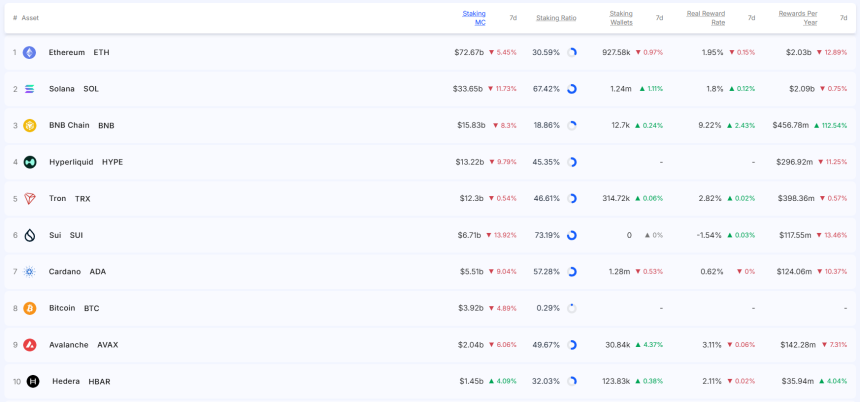Sort by Real Reward Rate column header
The image size is (860, 402).
tap(705, 18)
